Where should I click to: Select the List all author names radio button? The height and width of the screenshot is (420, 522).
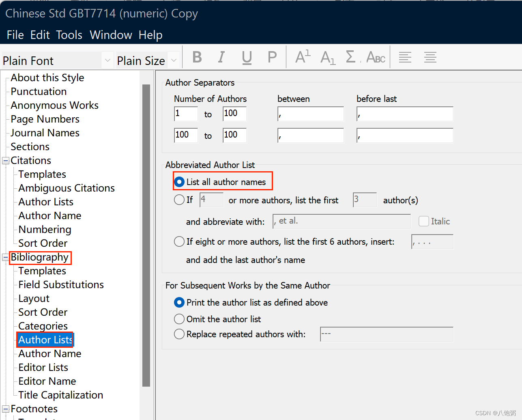(x=179, y=182)
